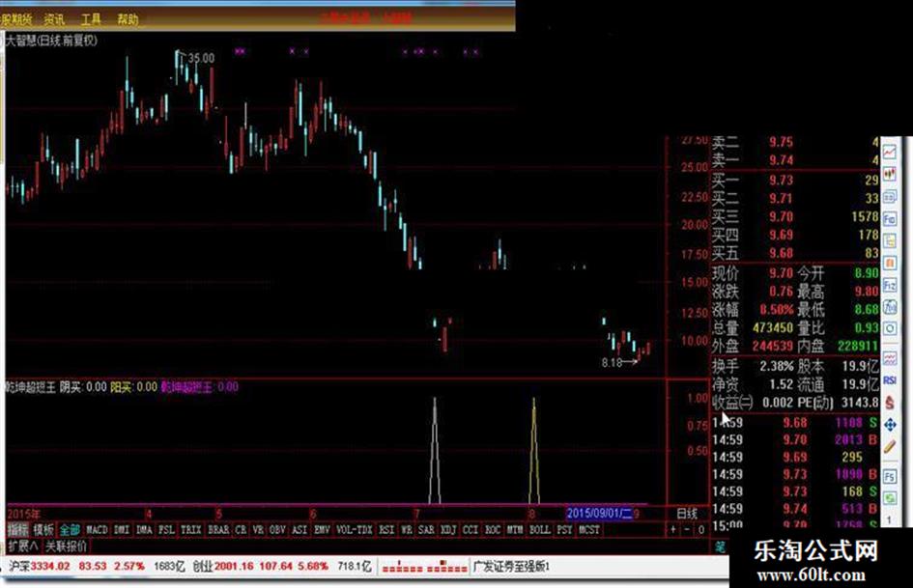The image size is (913, 588).
Task: Click the RSI sidebar icon
Action: [890, 380]
